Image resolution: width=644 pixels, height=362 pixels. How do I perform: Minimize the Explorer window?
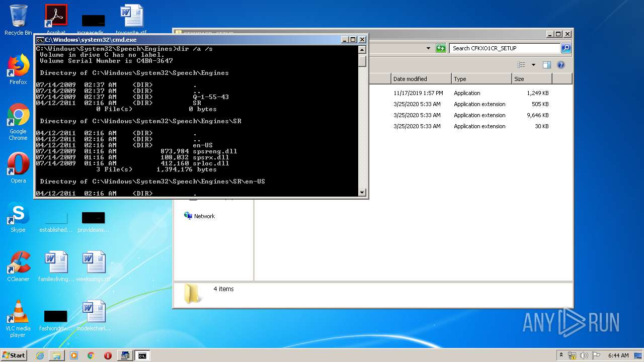pyautogui.click(x=549, y=34)
